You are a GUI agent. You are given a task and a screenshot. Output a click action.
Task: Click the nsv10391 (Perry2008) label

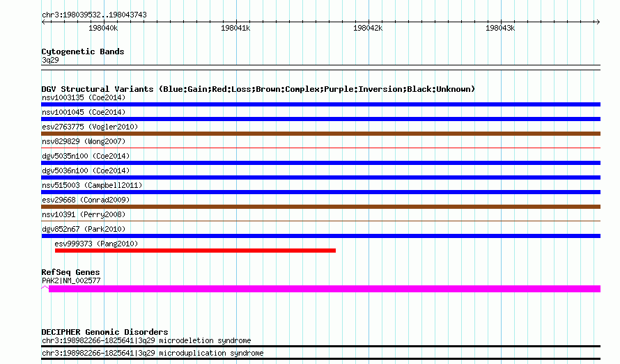(x=84, y=214)
